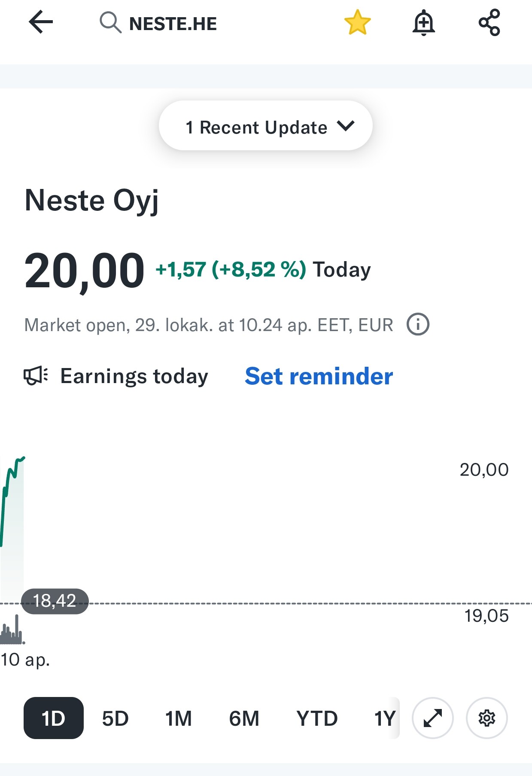Select the 1D chart range
532x776 pixels.
tap(53, 718)
